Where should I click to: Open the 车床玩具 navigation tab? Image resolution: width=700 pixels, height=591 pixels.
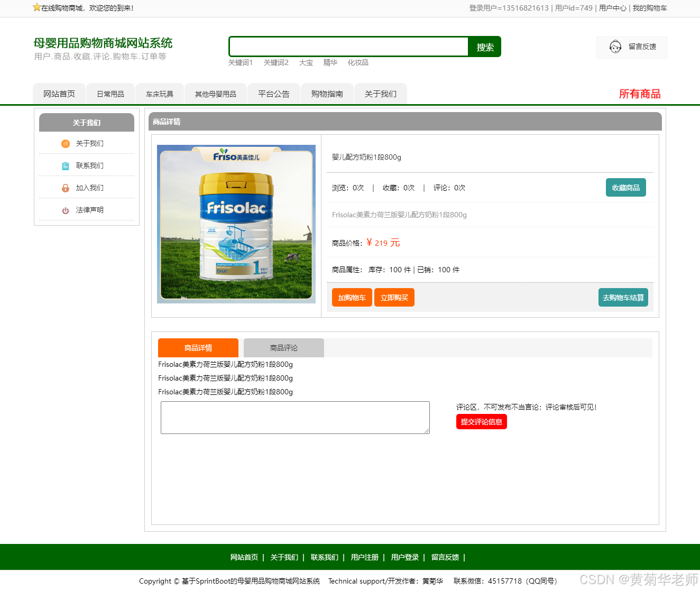(160, 94)
